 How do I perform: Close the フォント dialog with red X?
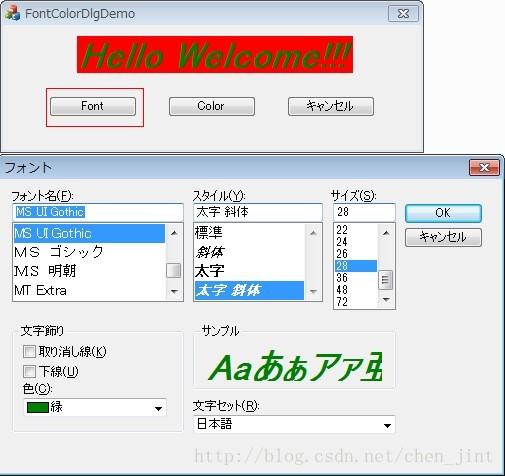pos(484,167)
